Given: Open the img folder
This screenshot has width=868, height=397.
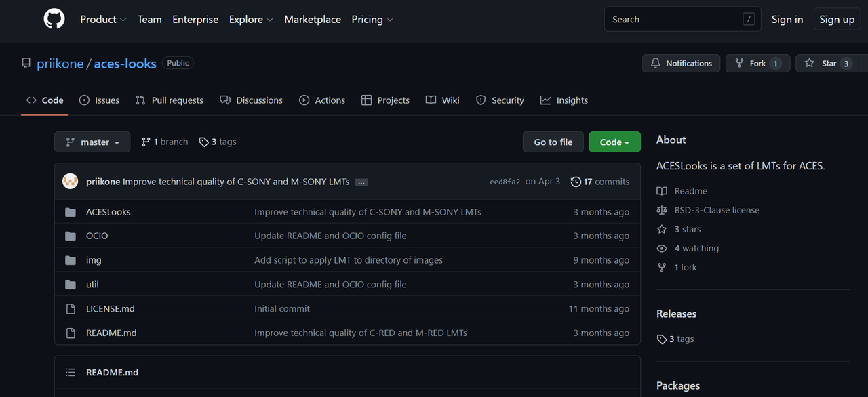Looking at the screenshot, I should point(94,260).
